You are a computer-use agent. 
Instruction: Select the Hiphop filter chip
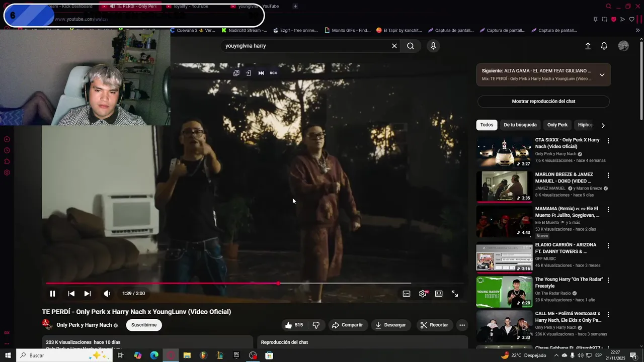point(585,125)
